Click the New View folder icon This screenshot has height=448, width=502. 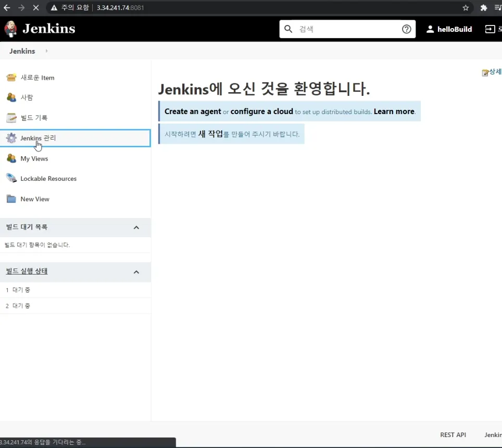[11, 199]
